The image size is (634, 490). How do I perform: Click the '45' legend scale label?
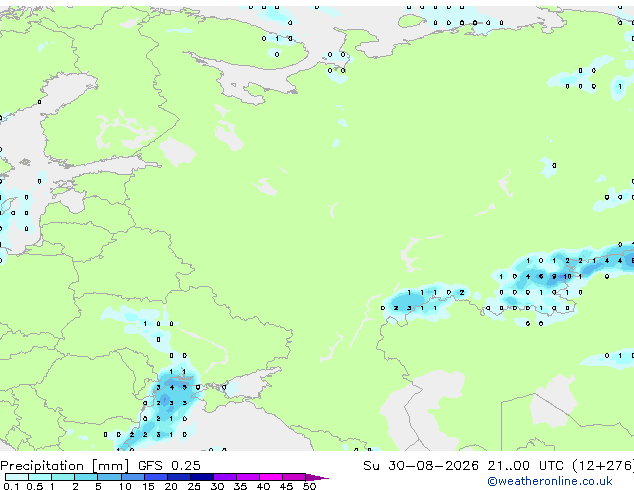pyautogui.click(x=286, y=486)
